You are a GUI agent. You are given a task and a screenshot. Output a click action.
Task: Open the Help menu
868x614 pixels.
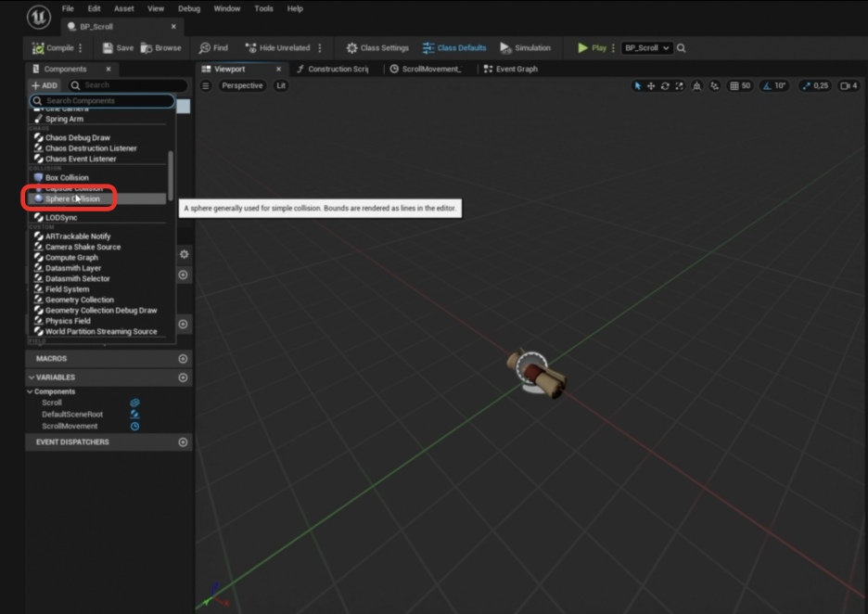click(295, 8)
